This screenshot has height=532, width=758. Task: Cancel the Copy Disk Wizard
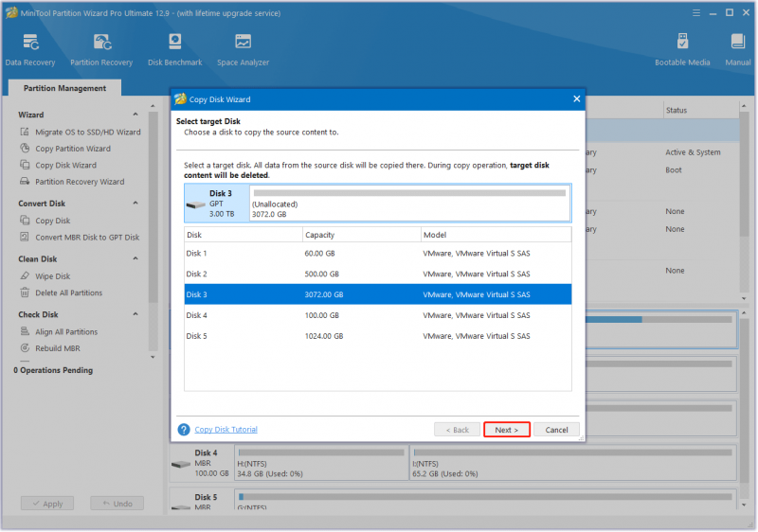[556, 429]
